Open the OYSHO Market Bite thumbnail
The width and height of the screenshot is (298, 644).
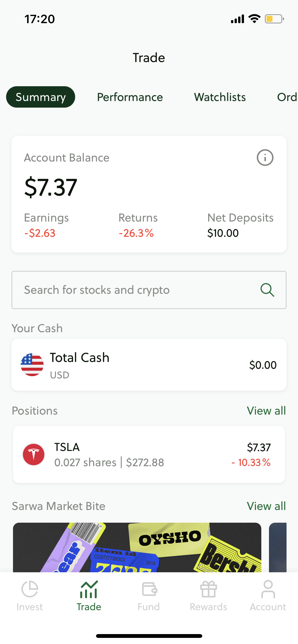click(x=137, y=547)
